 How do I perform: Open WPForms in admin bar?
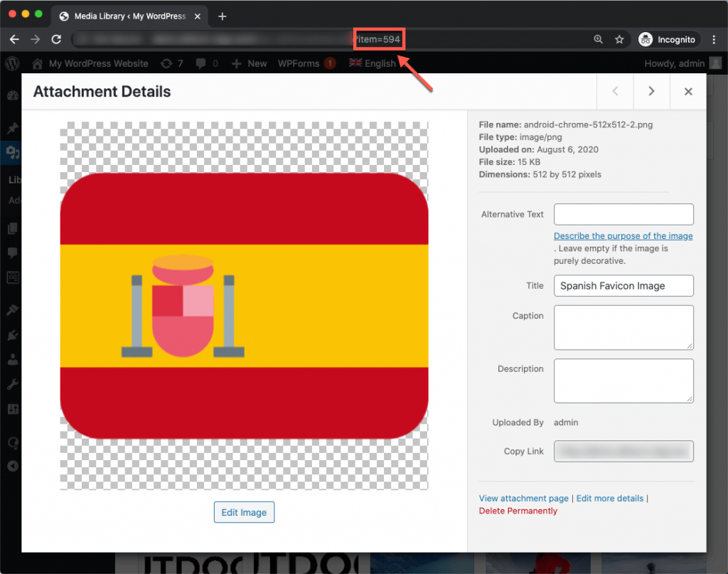coord(306,63)
